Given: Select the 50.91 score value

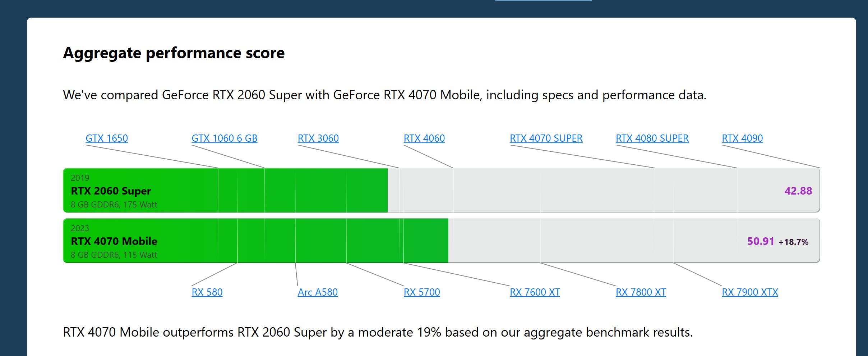Looking at the screenshot, I should [761, 241].
